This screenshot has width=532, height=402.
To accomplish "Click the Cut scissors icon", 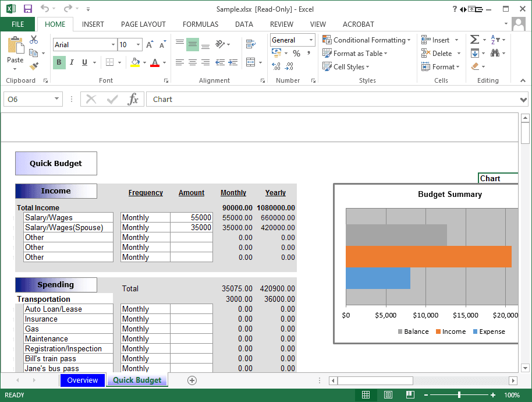I will tap(34, 40).
